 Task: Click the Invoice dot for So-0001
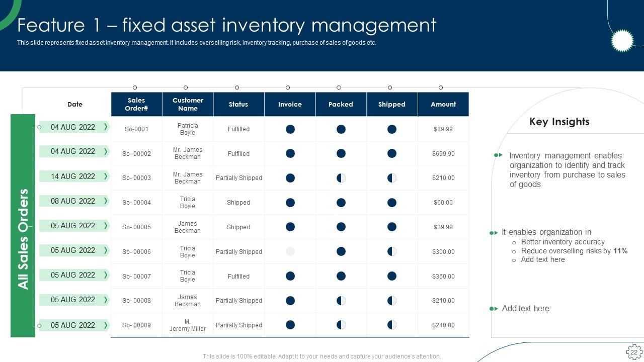[290, 129]
